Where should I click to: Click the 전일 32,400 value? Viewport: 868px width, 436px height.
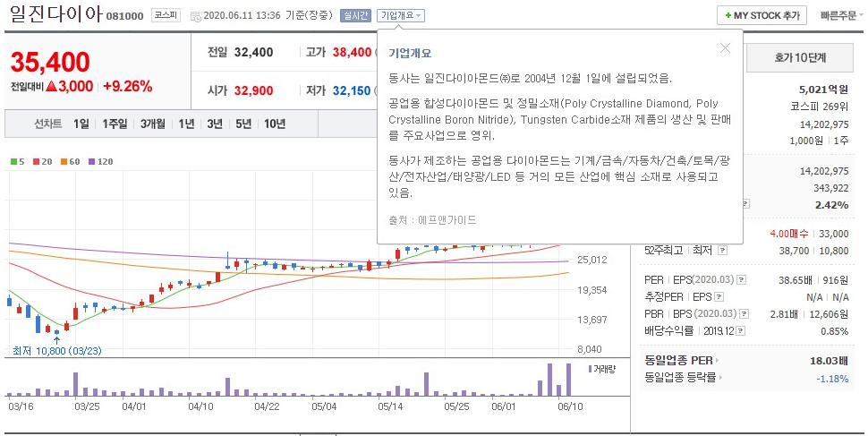tap(254, 53)
